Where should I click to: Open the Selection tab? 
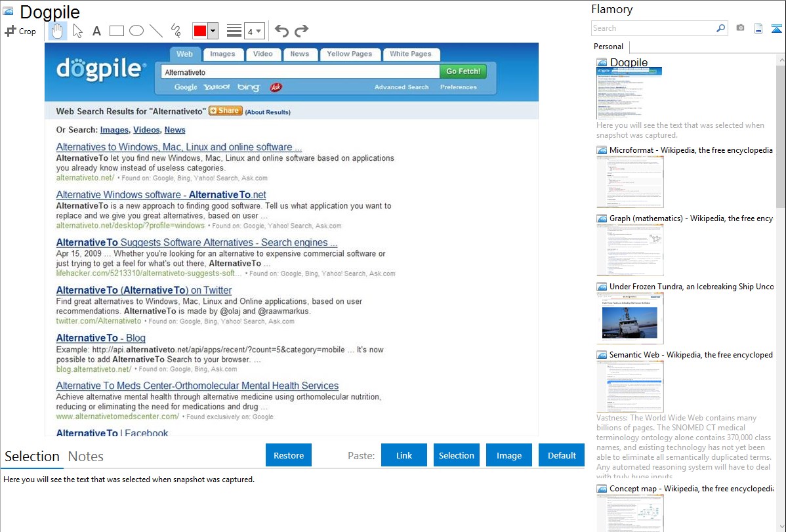click(32, 457)
